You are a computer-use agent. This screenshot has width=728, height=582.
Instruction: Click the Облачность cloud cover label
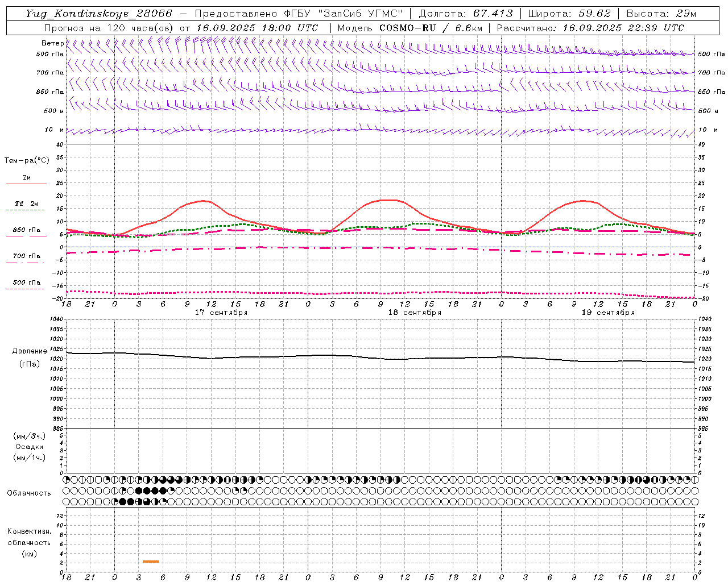[29, 493]
